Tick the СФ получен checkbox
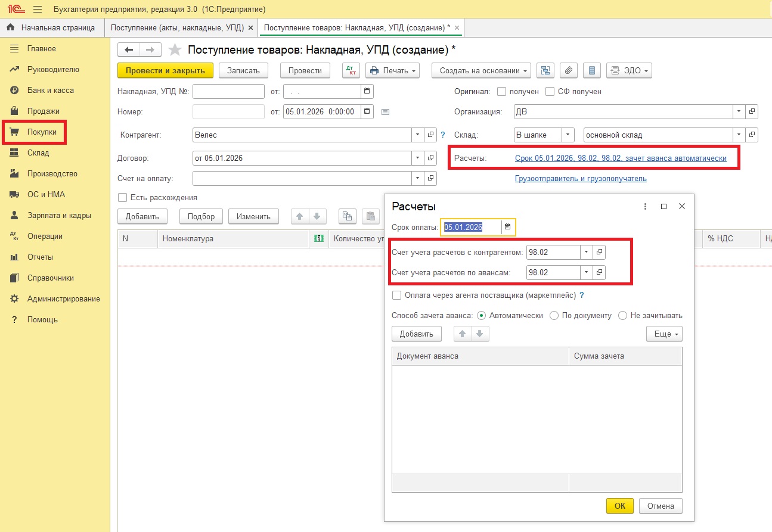 [x=550, y=92]
